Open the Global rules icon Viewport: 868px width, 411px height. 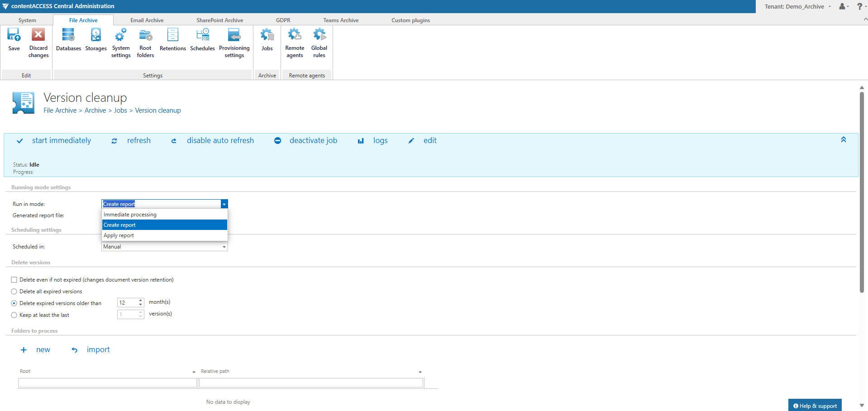(319, 35)
